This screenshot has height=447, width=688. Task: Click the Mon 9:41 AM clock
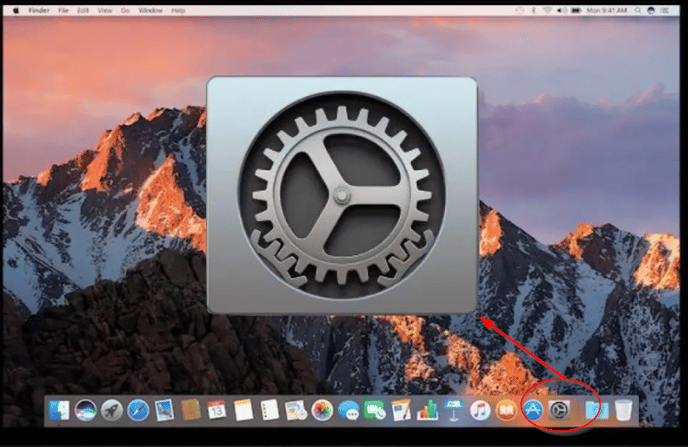coord(607,10)
